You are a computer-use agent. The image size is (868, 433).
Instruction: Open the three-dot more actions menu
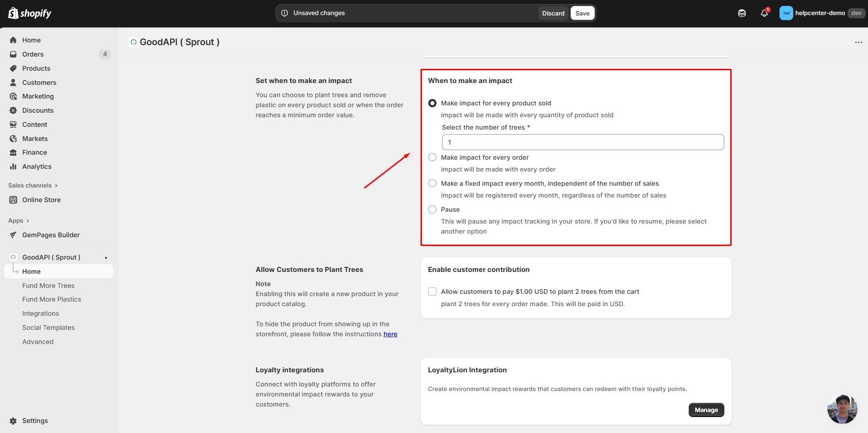tap(858, 42)
